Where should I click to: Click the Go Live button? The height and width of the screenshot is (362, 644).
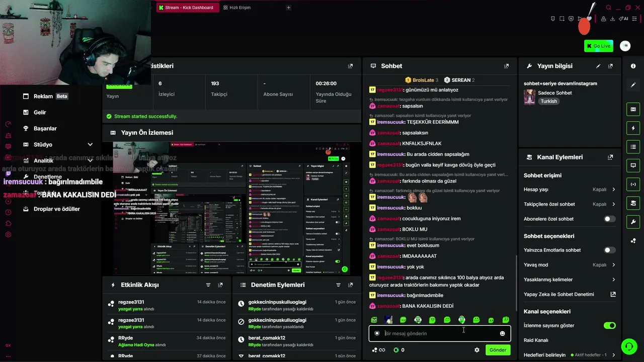point(599,46)
